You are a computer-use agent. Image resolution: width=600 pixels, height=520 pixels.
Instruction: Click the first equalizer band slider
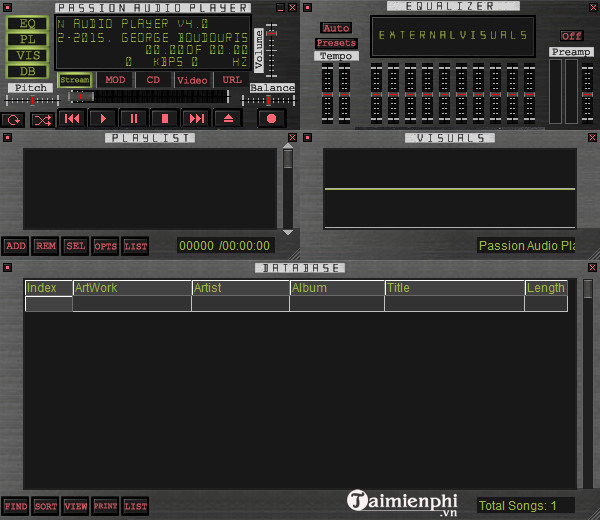pyautogui.click(x=376, y=94)
